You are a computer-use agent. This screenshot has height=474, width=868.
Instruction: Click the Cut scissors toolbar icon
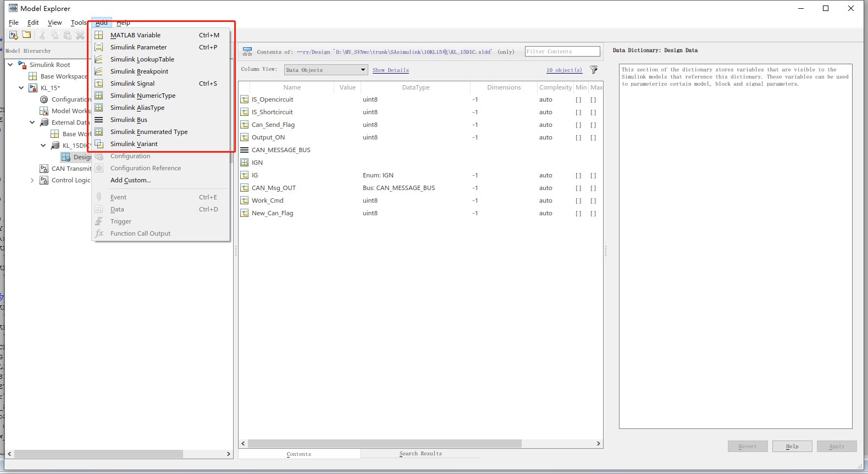pyautogui.click(x=42, y=35)
